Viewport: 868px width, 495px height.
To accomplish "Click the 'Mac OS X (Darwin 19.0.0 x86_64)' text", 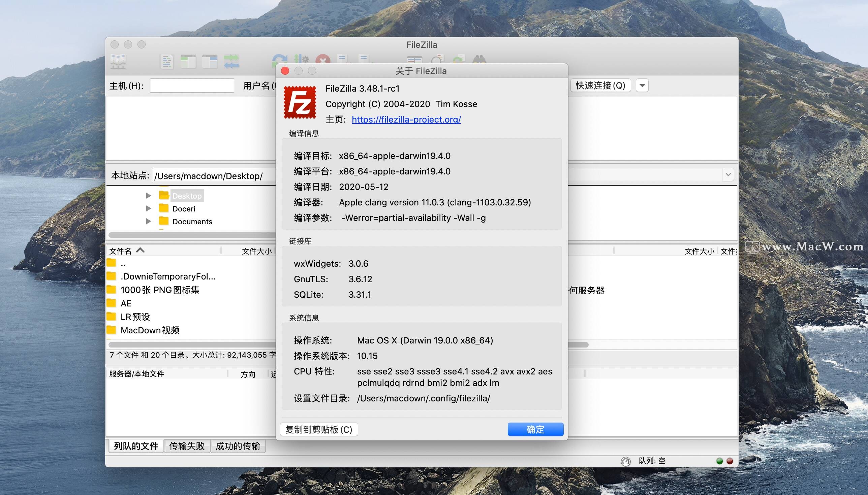I will tap(425, 340).
